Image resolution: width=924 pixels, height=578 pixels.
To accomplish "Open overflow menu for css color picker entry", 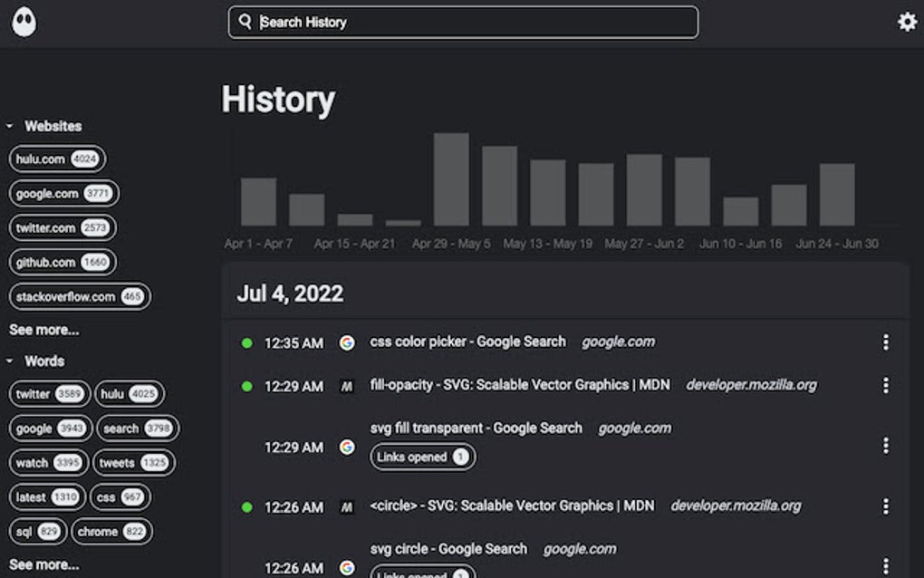I will point(885,342).
